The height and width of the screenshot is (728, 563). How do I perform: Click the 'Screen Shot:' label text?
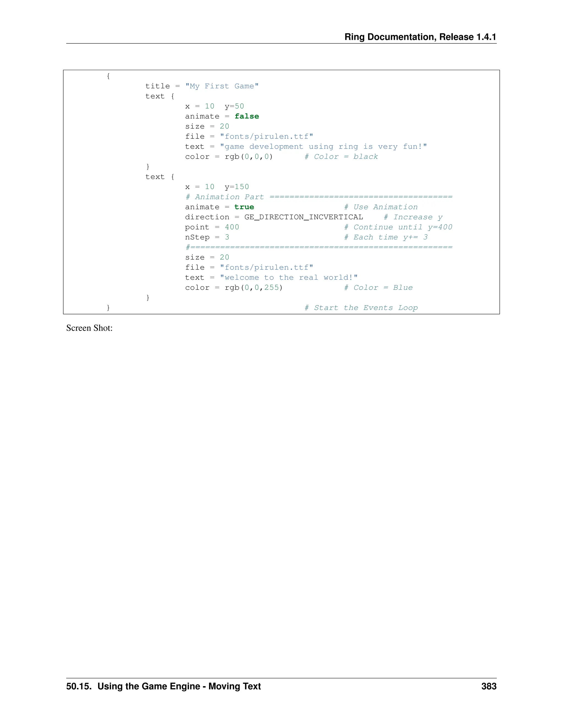pos(89,328)
